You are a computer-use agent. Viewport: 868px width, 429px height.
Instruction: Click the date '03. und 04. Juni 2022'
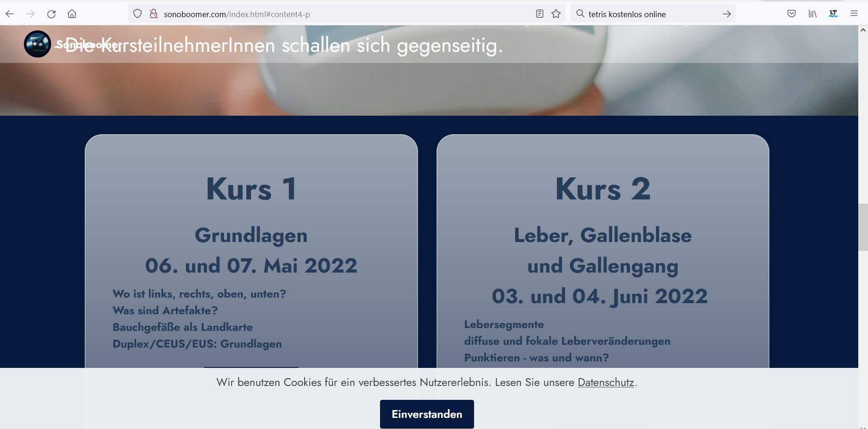point(600,297)
